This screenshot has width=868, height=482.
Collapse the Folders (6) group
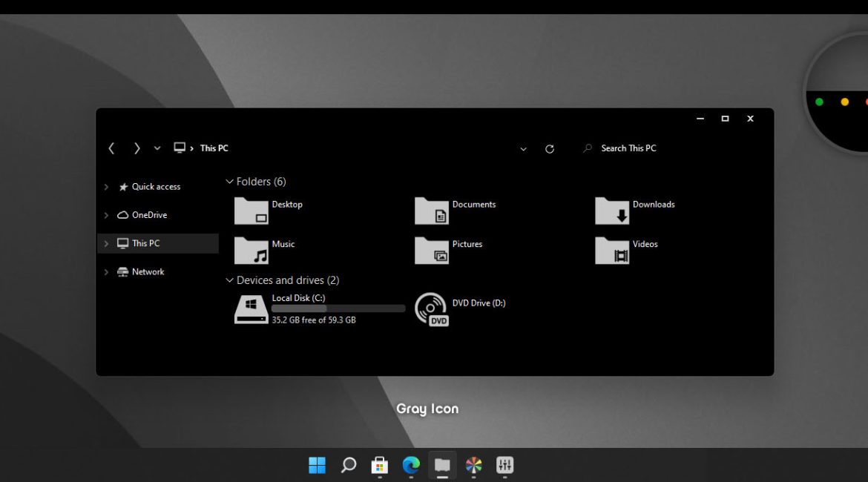[x=229, y=182]
